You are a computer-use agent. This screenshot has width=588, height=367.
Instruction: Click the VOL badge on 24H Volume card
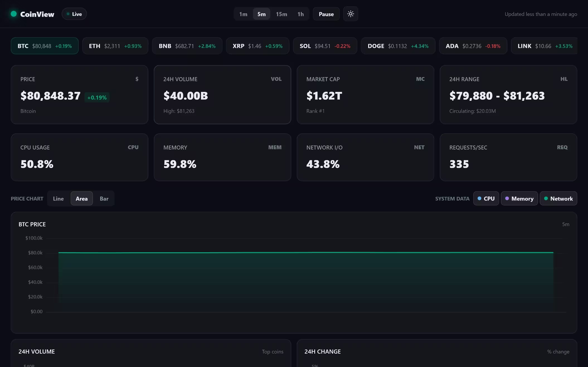click(x=276, y=79)
